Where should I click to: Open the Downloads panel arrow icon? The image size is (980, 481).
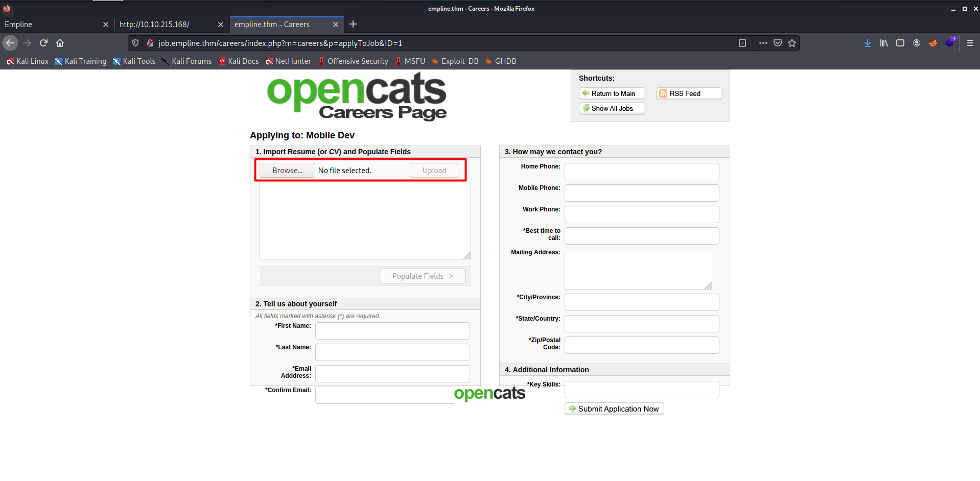pos(867,43)
